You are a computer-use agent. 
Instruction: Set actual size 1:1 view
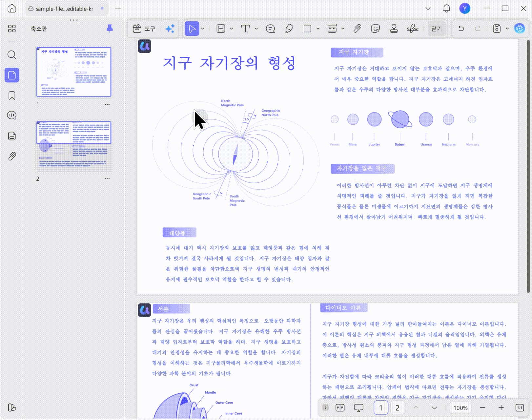520,408
